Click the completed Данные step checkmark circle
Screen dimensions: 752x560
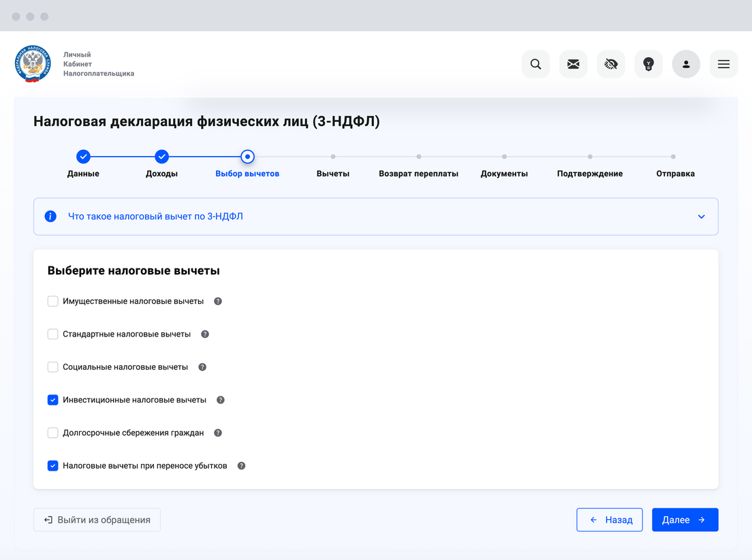click(83, 157)
